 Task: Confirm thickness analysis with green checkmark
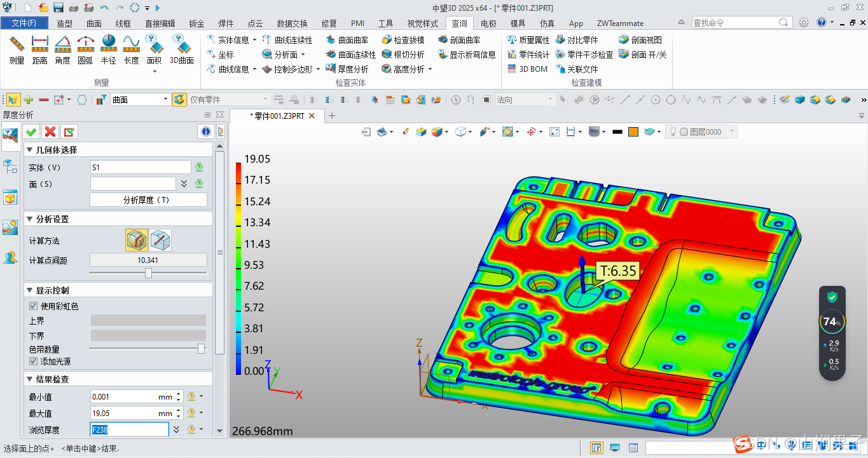[31, 131]
